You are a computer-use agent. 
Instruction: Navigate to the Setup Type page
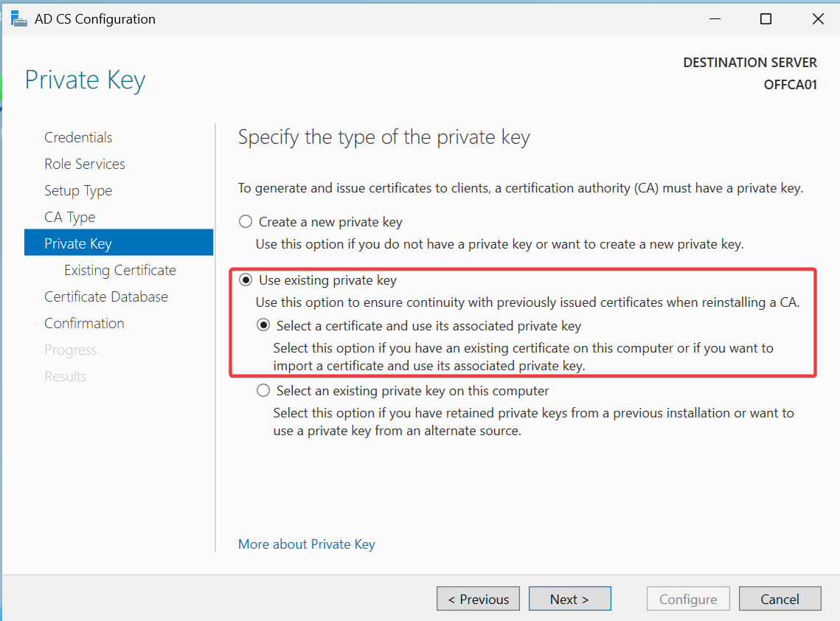[78, 191]
